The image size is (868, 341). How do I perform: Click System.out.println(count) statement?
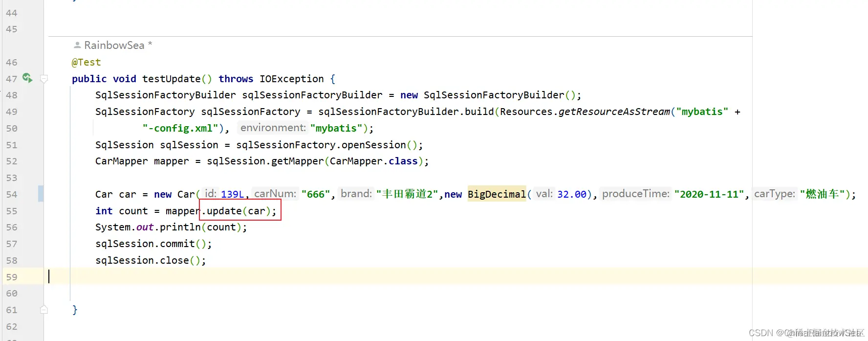click(171, 227)
